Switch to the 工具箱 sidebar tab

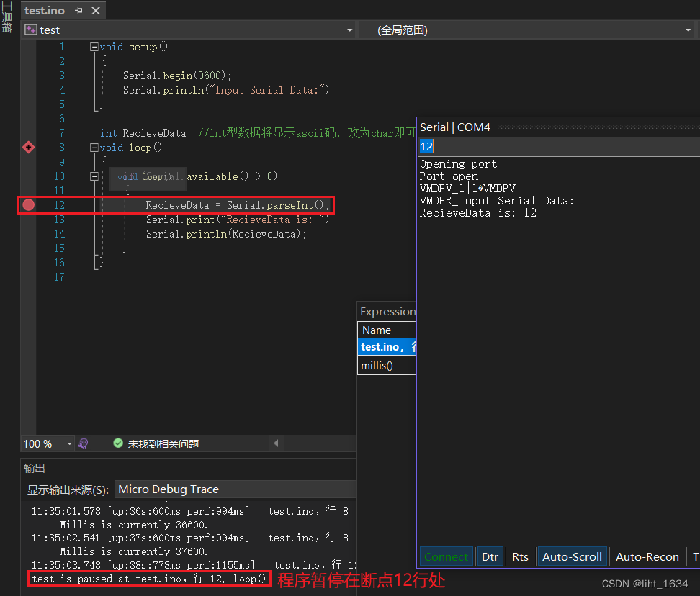point(8,16)
